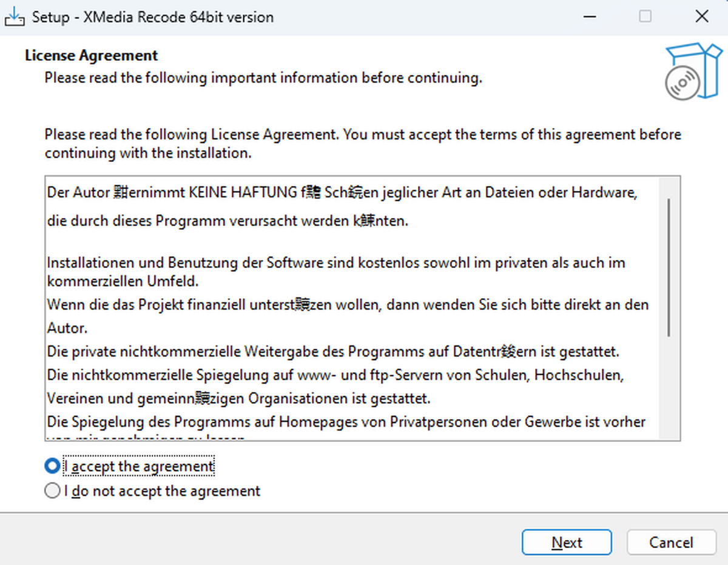This screenshot has width=728, height=565.
Task: Click the scrollbar track below the thumb
Action: pyautogui.click(x=669, y=388)
